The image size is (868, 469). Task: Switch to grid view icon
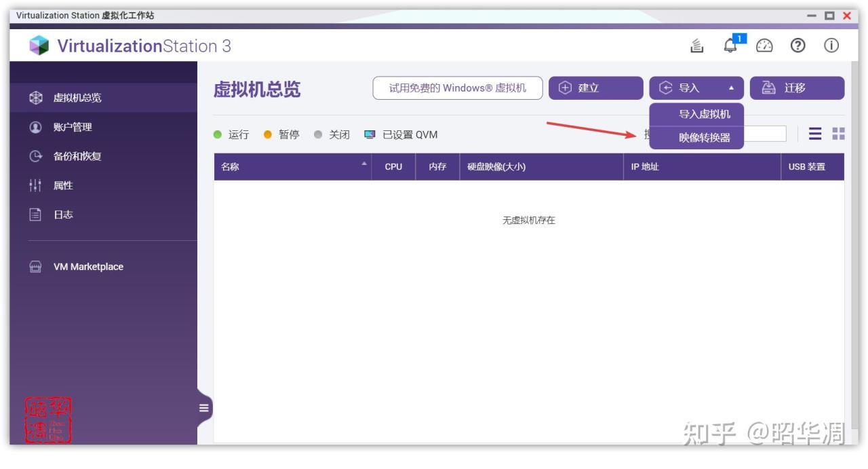(838, 134)
